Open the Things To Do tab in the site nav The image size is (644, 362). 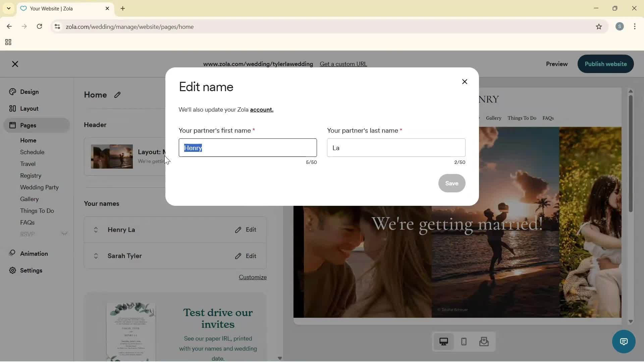(x=522, y=118)
